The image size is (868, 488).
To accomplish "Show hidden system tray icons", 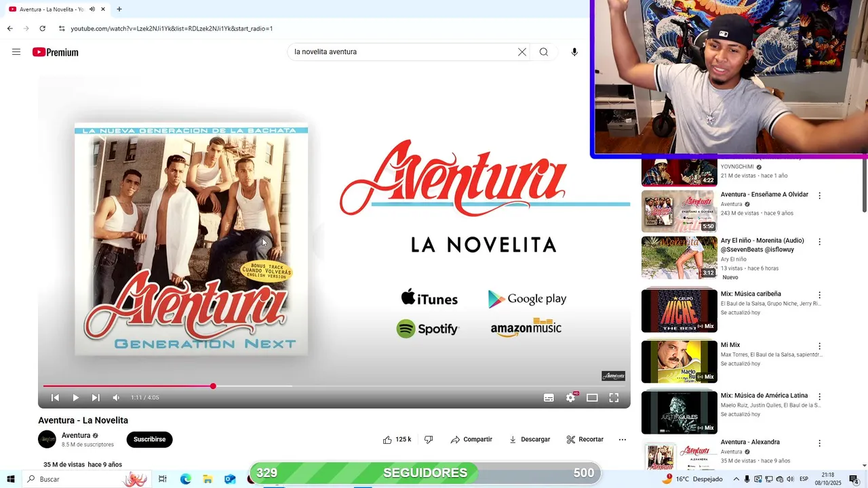I will tap(736, 479).
